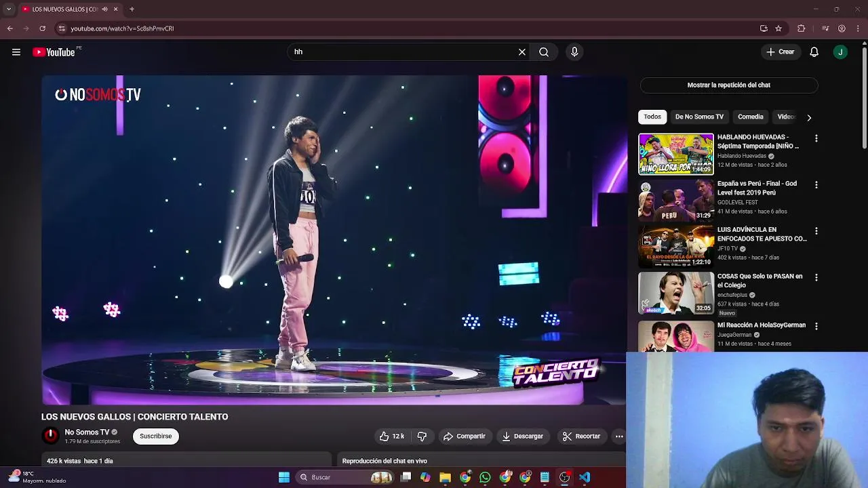This screenshot has width=868, height=488.
Task: Open WhatsApp from the taskbar
Action: (x=485, y=477)
